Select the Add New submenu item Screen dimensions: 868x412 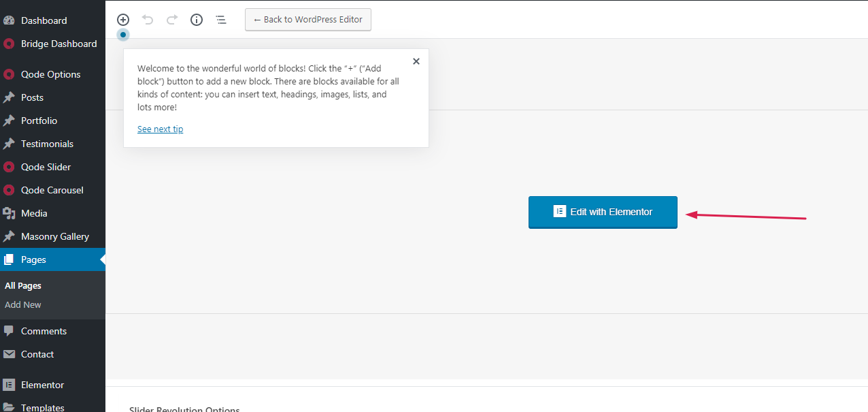23,304
